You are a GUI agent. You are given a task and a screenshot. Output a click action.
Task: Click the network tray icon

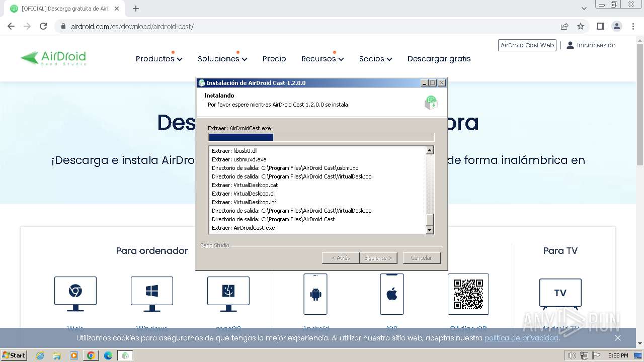pyautogui.click(x=584, y=355)
